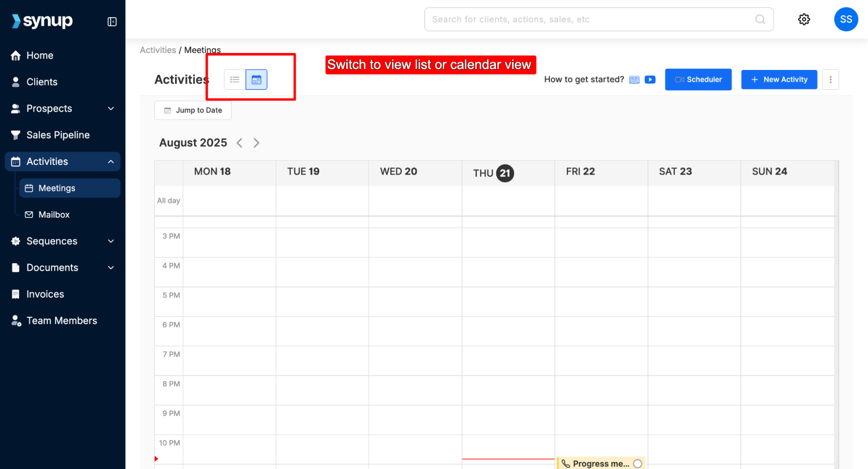Screen dimensions: 868x469
Task: Expand the Prospects submenu
Action: (111, 109)
